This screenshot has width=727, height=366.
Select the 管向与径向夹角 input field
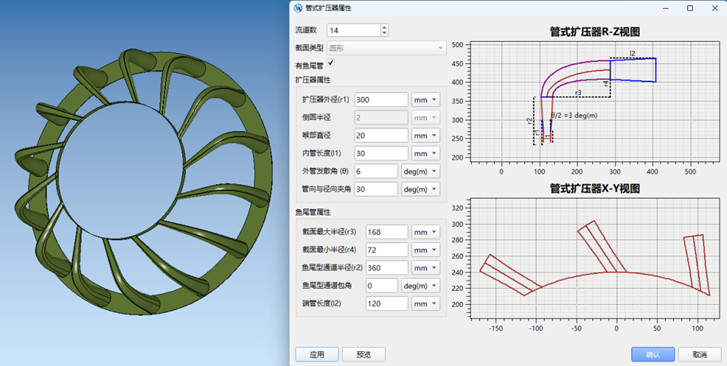click(x=376, y=189)
